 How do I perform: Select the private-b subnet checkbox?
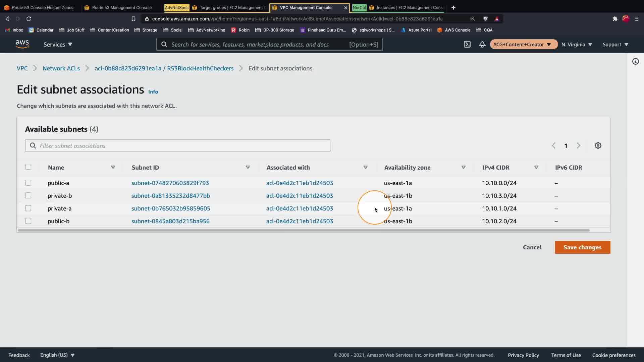(28, 195)
